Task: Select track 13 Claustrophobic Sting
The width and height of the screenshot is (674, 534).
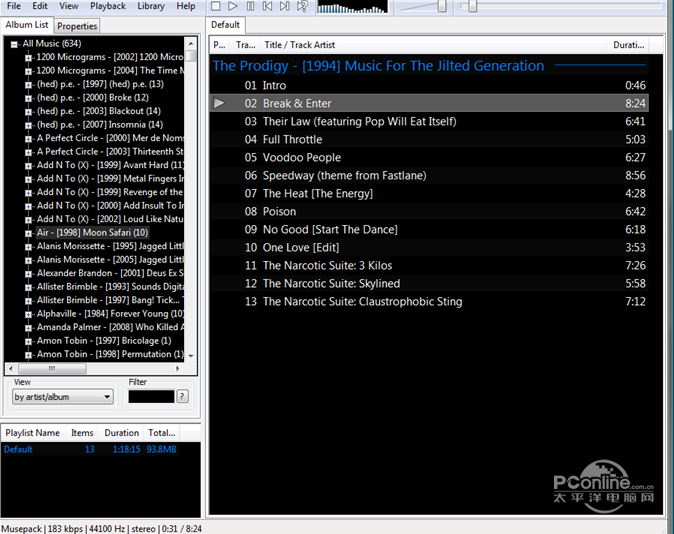Action: pyautogui.click(x=429, y=301)
